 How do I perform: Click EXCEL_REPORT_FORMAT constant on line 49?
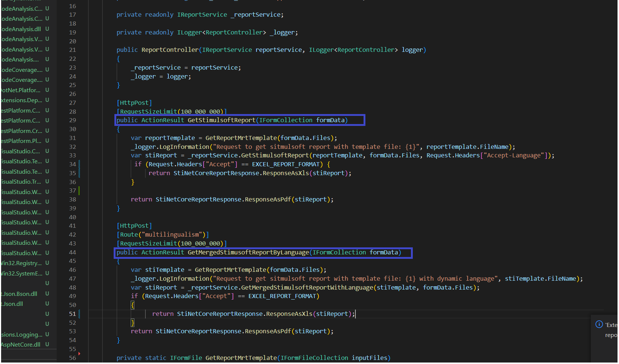click(282, 296)
